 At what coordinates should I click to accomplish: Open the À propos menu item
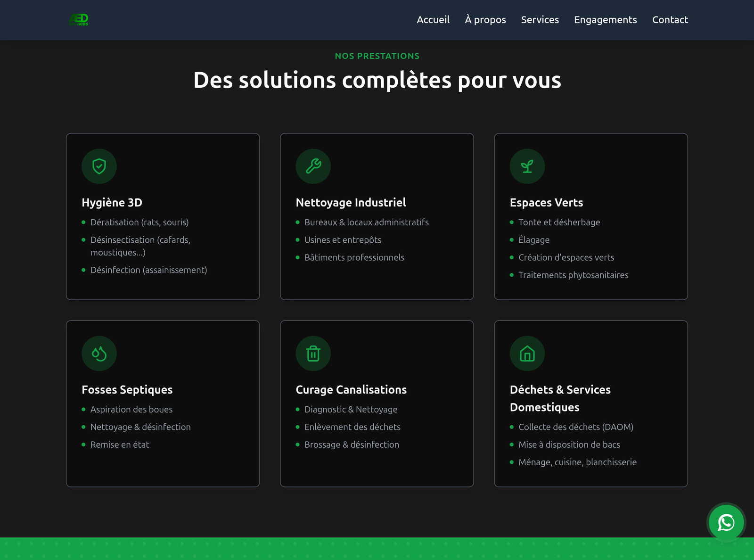tap(485, 20)
